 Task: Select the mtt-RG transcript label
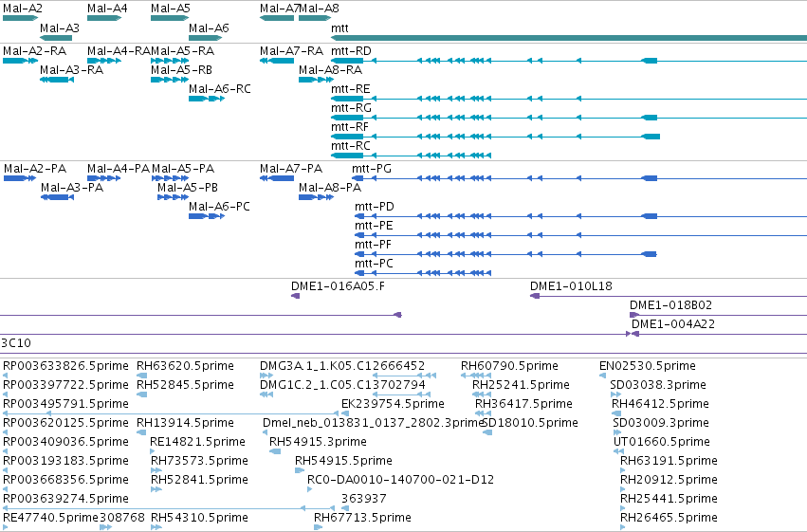click(x=351, y=108)
